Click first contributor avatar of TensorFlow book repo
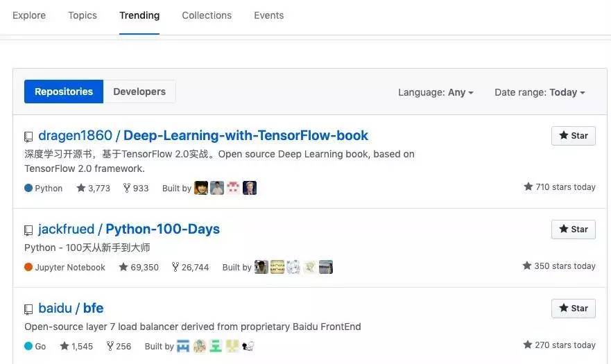 click(x=201, y=188)
